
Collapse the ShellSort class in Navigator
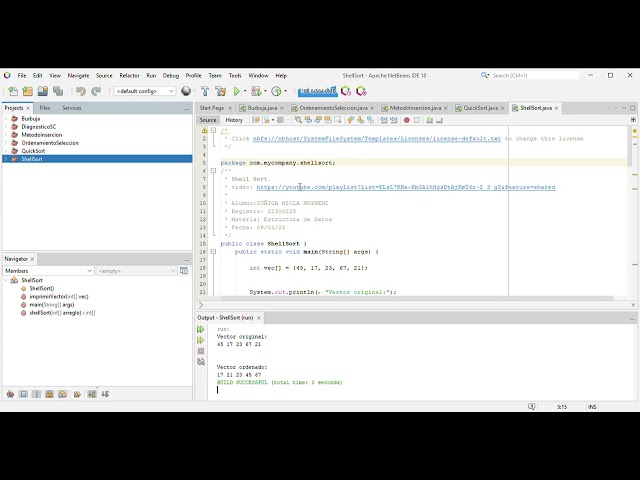(x=6, y=280)
